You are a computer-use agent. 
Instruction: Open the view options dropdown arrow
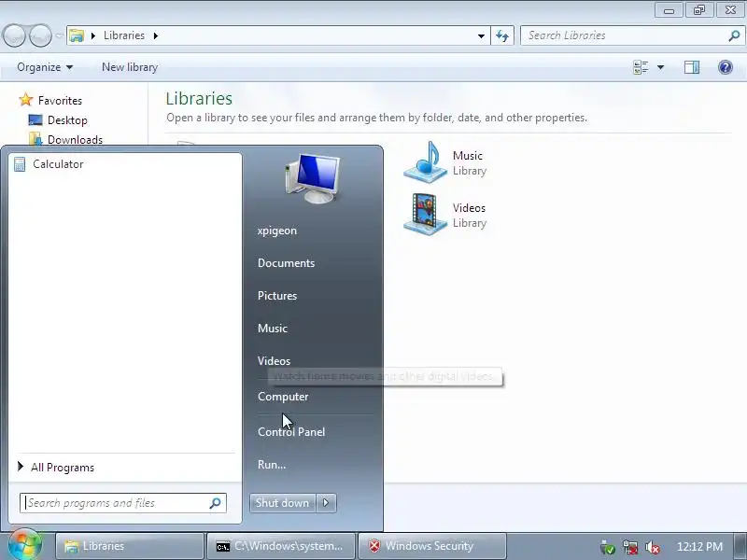661,67
